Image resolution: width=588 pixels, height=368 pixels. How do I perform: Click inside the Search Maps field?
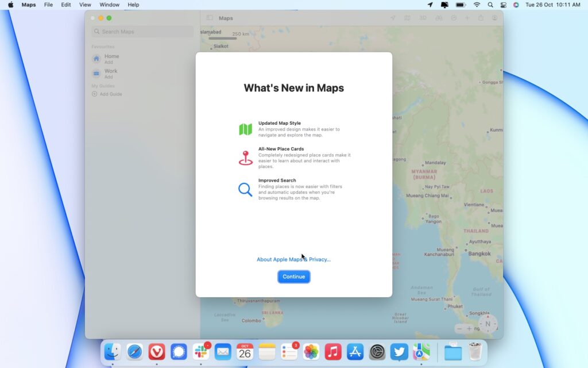pyautogui.click(x=141, y=32)
